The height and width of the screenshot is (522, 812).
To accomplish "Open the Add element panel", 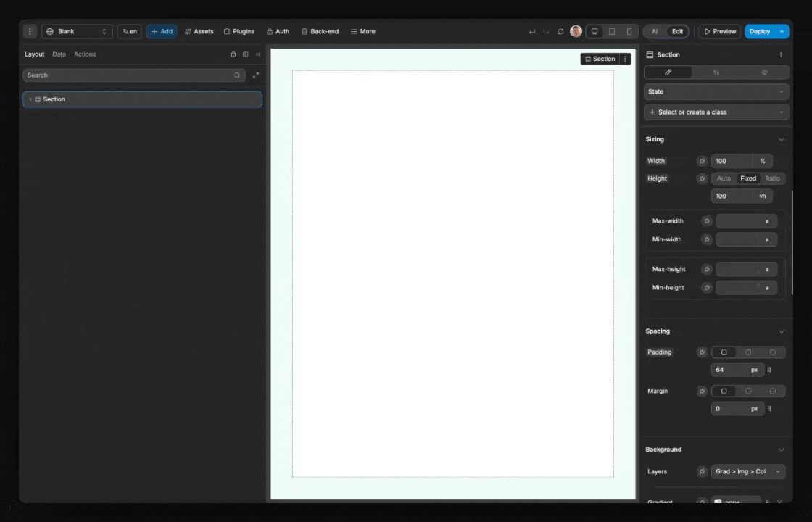I will pyautogui.click(x=161, y=31).
